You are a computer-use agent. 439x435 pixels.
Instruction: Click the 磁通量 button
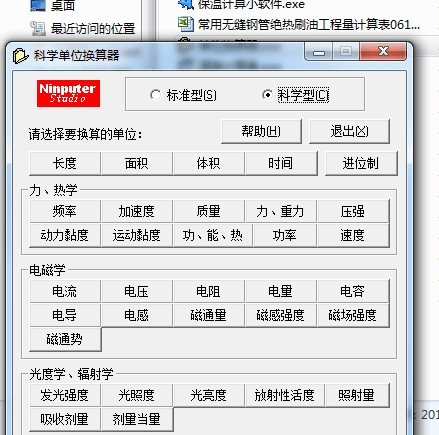point(209,315)
